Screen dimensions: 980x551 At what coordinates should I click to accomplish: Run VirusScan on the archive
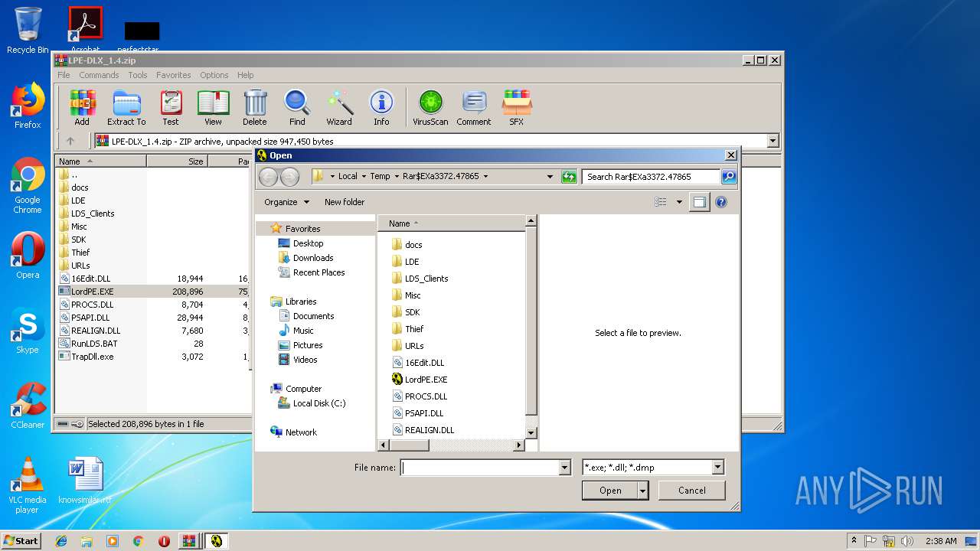(430, 108)
